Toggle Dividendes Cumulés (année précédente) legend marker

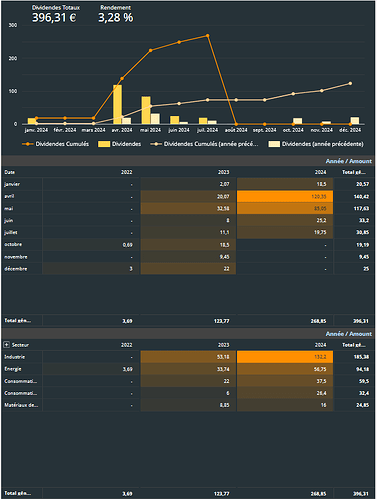click(x=156, y=144)
